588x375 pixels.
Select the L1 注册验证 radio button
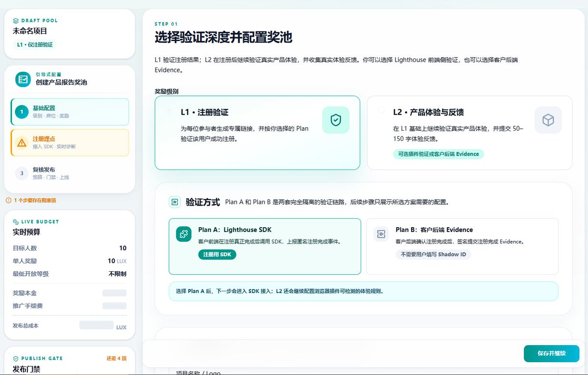click(169, 110)
